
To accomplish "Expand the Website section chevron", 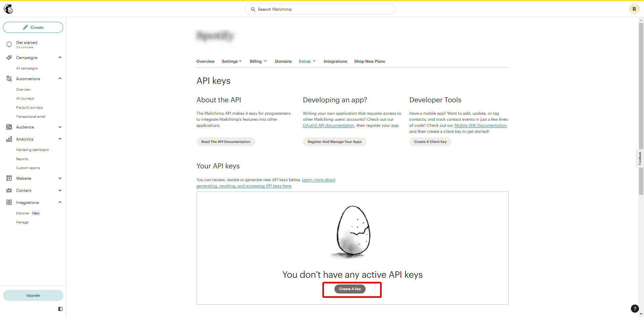I will pos(60,178).
